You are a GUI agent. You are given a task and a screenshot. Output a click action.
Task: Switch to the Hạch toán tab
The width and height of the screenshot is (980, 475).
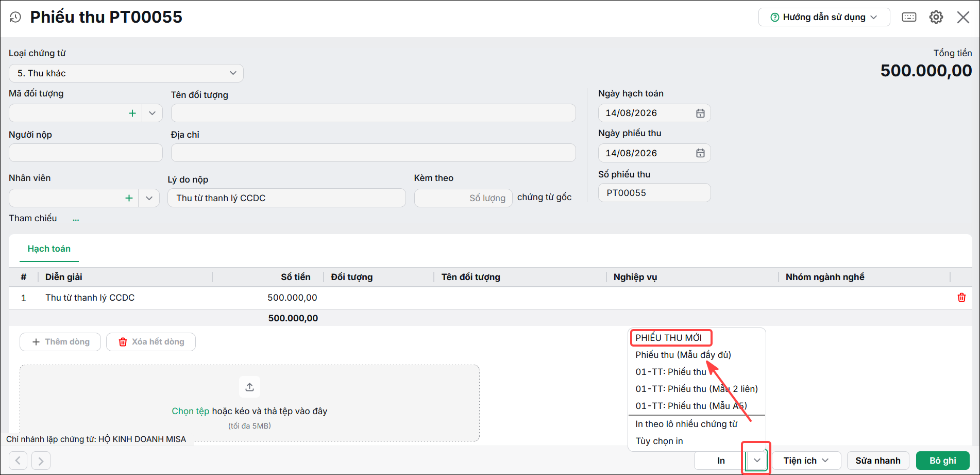(49, 249)
